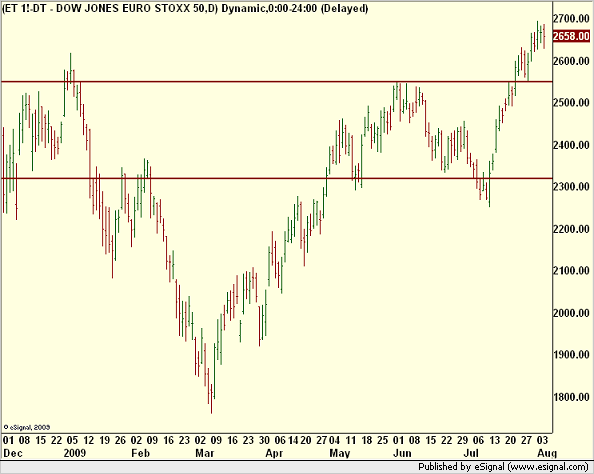This screenshot has height=474, width=594.
Task: Select the upper red horizontal resistance line
Action: [277, 81]
